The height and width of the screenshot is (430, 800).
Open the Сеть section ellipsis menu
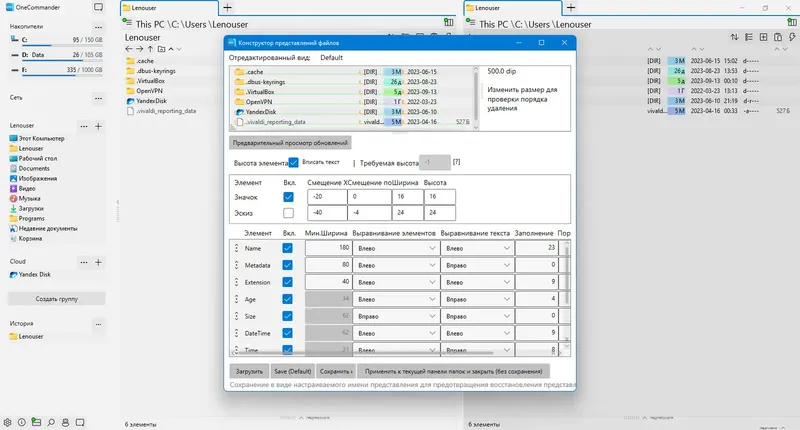click(x=98, y=98)
